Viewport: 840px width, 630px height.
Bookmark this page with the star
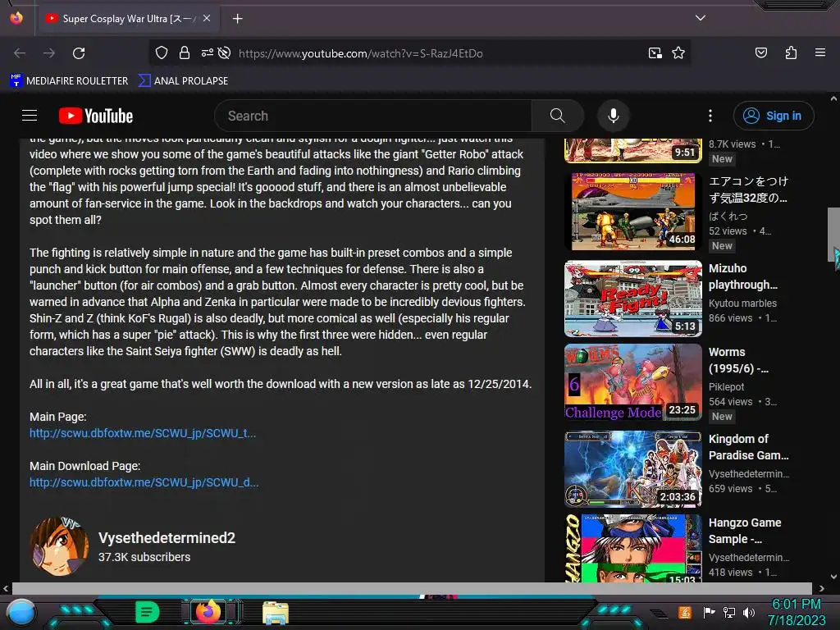(x=678, y=52)
